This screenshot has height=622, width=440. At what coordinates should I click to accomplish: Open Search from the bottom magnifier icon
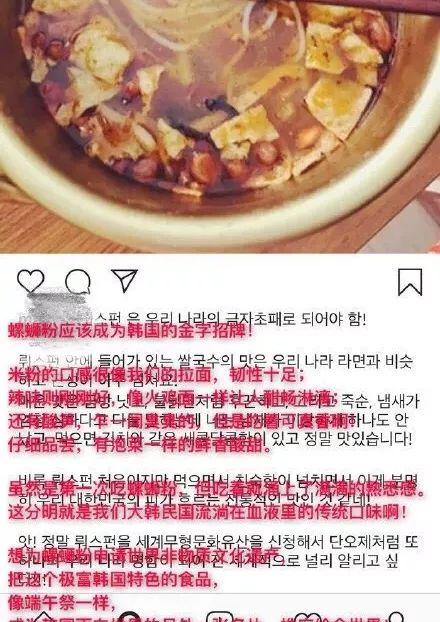point(130,616)
